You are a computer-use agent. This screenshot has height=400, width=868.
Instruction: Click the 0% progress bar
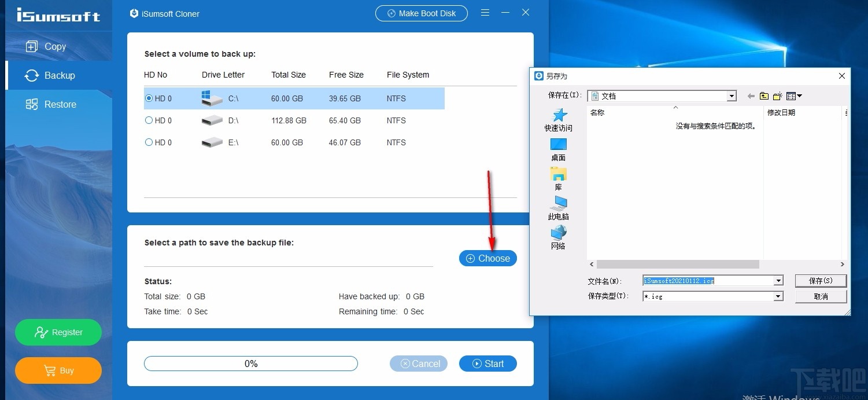point(250,364)
